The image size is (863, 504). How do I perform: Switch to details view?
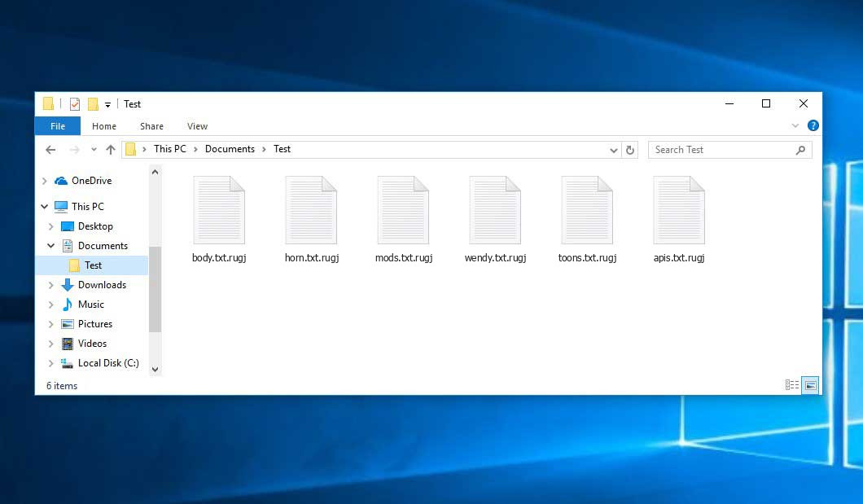pyautogui.click(x=791, y=385)
